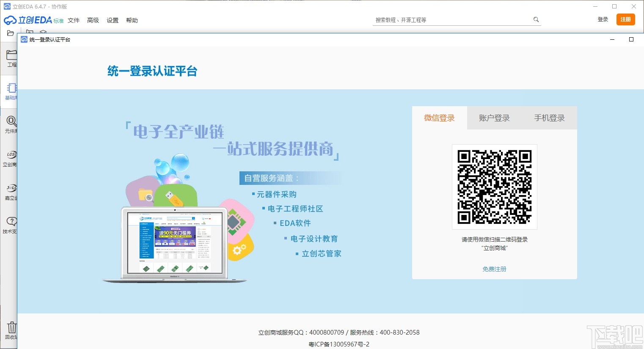
Task: Open the 帮助 menu
Action: (x=132, y=20)
